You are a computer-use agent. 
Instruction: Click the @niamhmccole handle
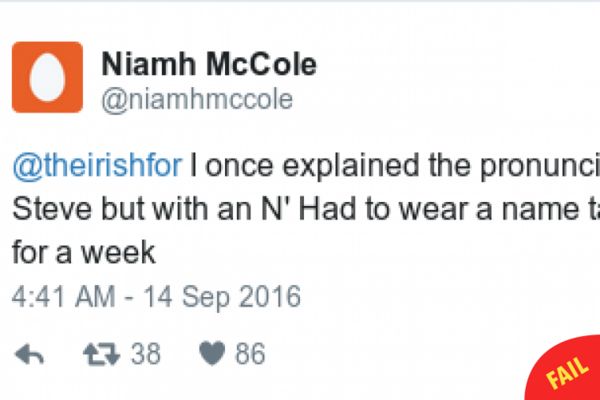click(197, 98)
